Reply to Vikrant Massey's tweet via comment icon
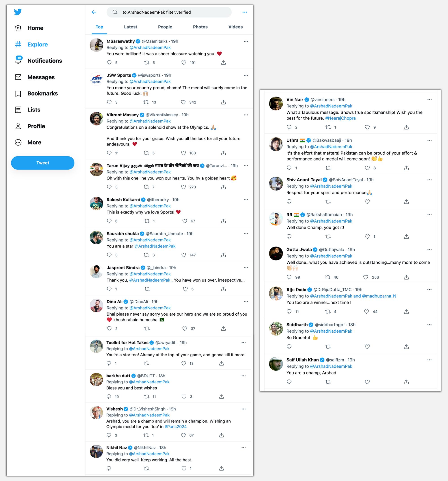This screenshot has height=481, width=448. tap(109, 153)
